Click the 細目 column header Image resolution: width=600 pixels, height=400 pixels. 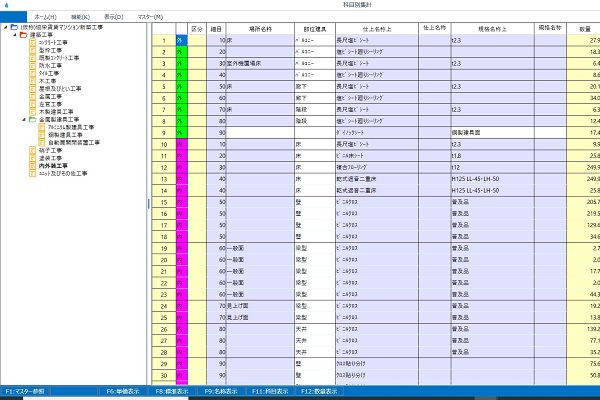click(216, 29)
